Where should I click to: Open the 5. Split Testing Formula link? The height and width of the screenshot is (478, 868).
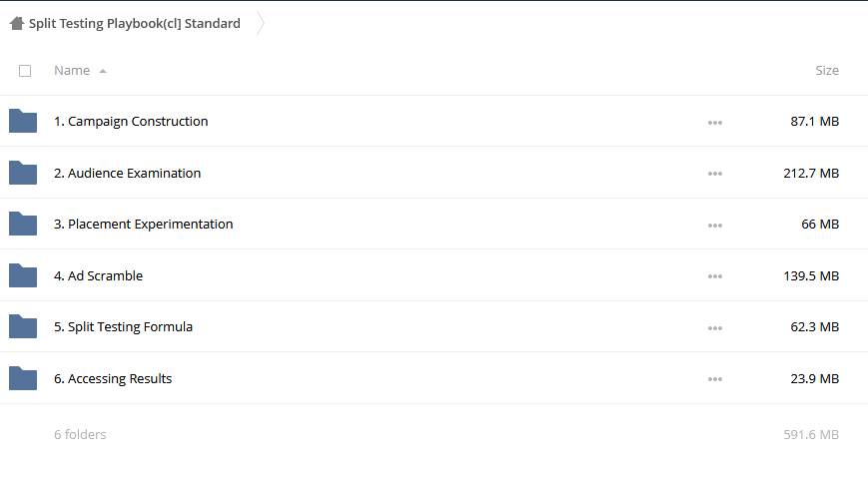(x=123, y=326)
